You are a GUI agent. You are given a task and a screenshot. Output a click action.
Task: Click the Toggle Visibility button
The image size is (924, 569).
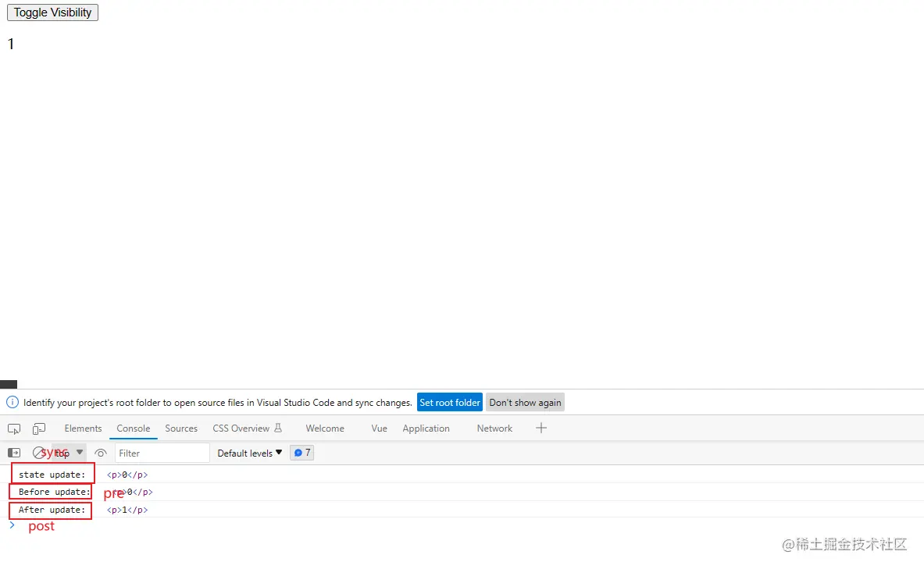(x=52, y=12)
